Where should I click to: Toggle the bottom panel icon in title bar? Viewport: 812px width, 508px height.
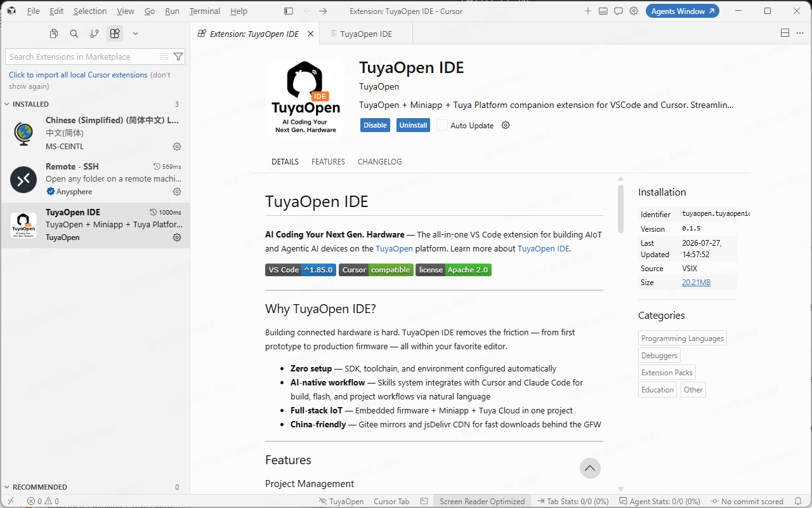click(603, 11)
